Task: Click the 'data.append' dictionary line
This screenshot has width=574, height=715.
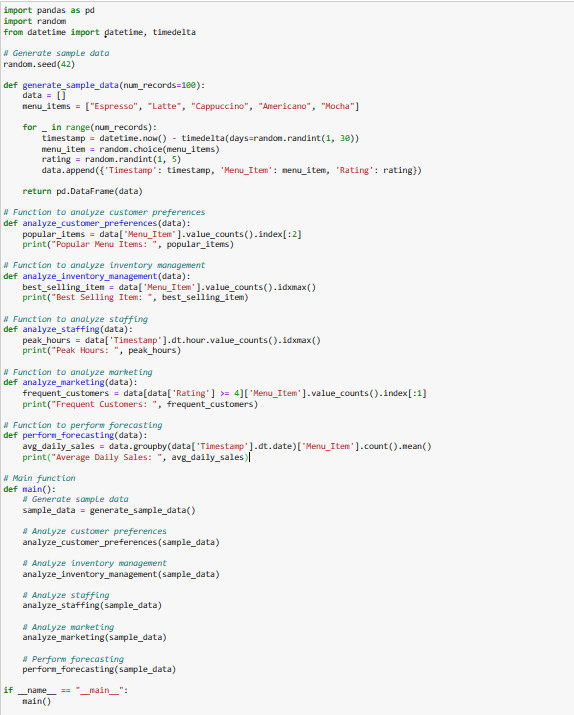Action: tap(232, 170)
